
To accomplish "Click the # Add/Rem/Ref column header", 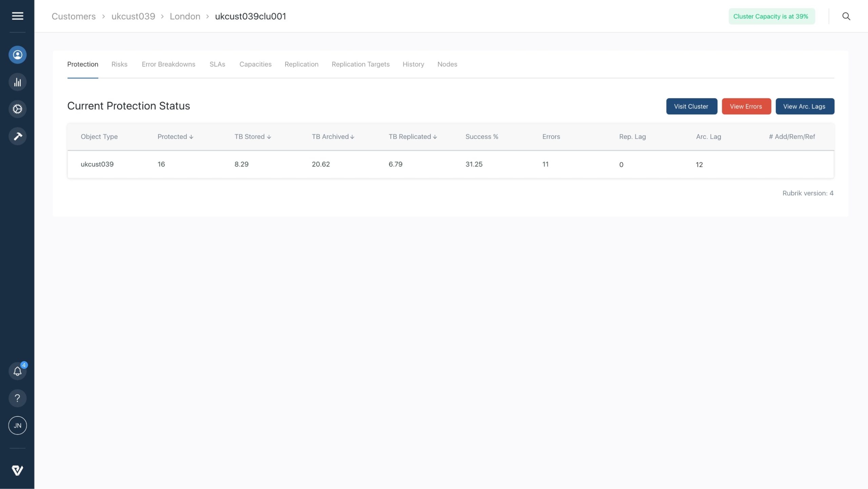I will click(x=792, y=136).
